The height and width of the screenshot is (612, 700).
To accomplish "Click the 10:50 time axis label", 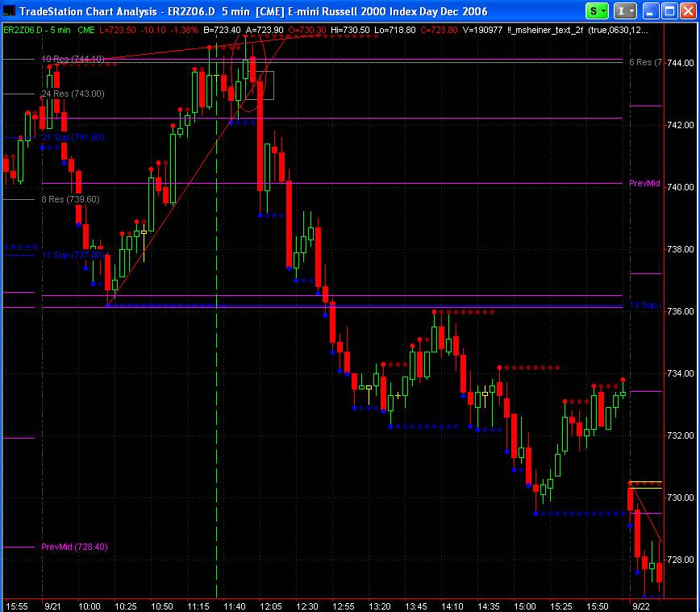I will pyautogui.click(x=161, y=606).
